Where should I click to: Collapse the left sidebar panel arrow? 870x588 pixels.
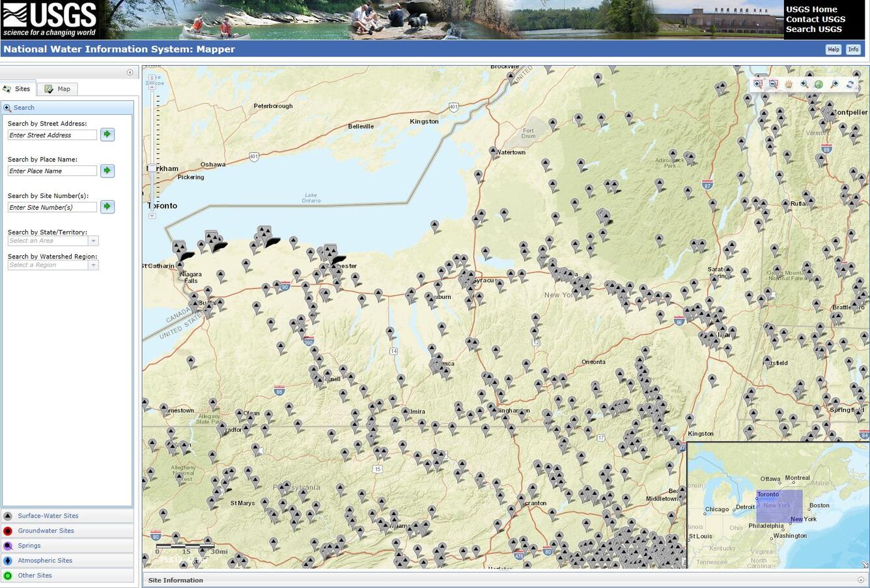point(130,72)
